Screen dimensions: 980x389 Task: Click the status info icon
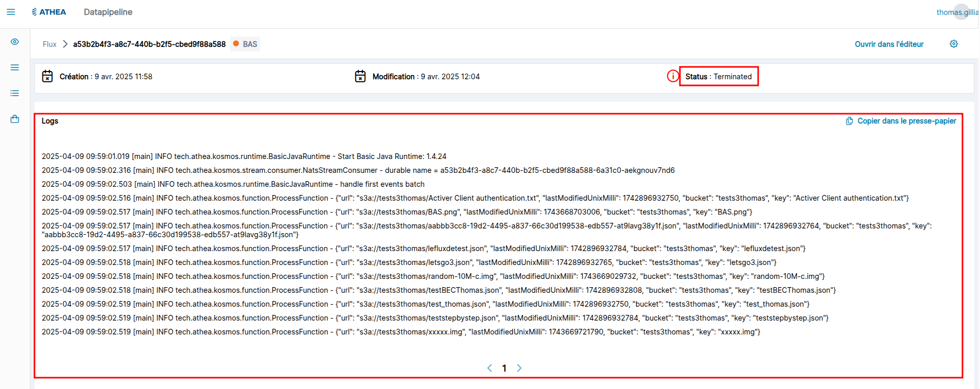click(x=672, y=76)
